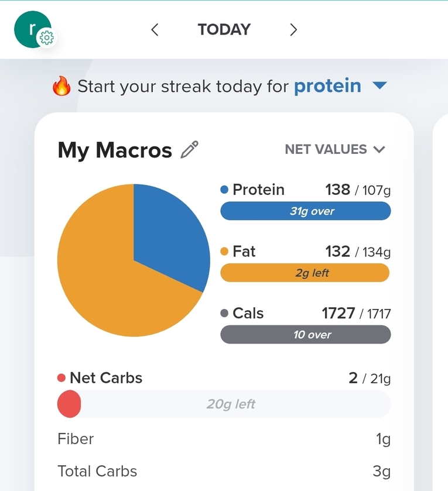
Task: Edit My Macros pencil icon
Action: (190, 150)
